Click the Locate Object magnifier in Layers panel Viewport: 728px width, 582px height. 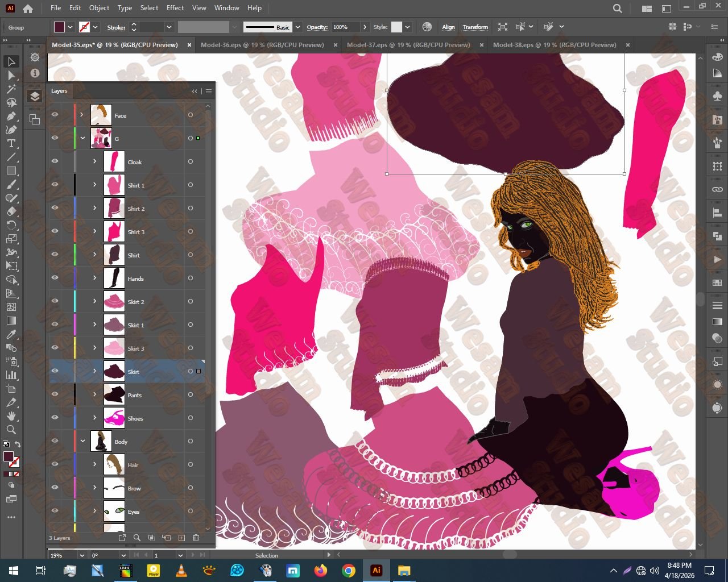coord(136,538)
